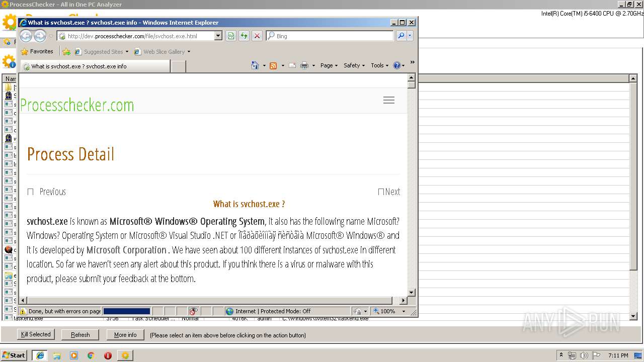The height and width of the screenshot is (362, 644).
Task: Print the page with printer icon
Action: coord(304,65)
